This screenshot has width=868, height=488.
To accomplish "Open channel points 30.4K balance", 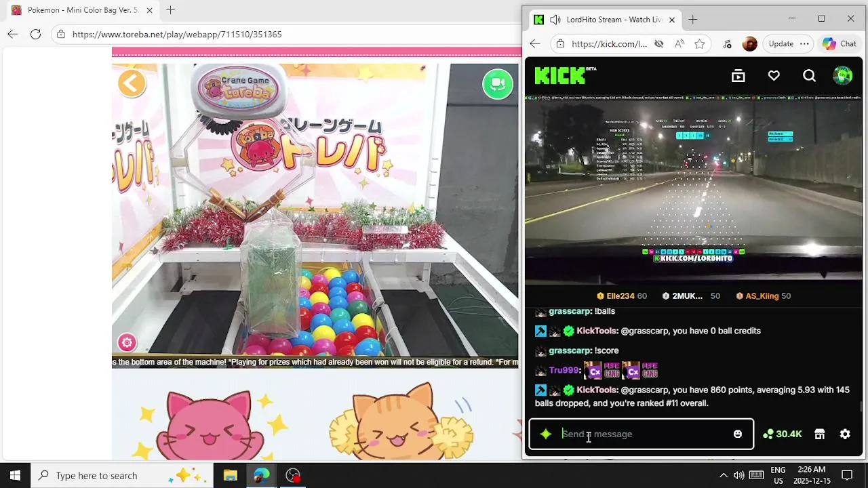I will pyautogui.click(x=782, y=434).
